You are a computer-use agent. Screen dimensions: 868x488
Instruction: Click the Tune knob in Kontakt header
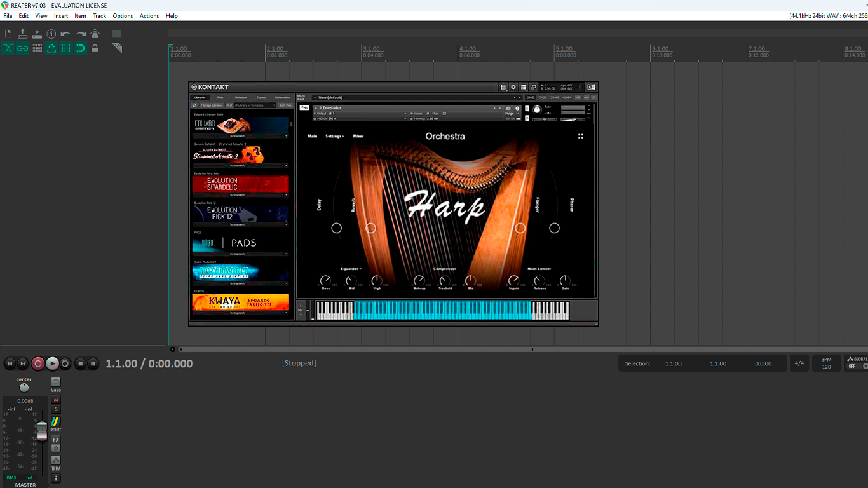(537, 109)
